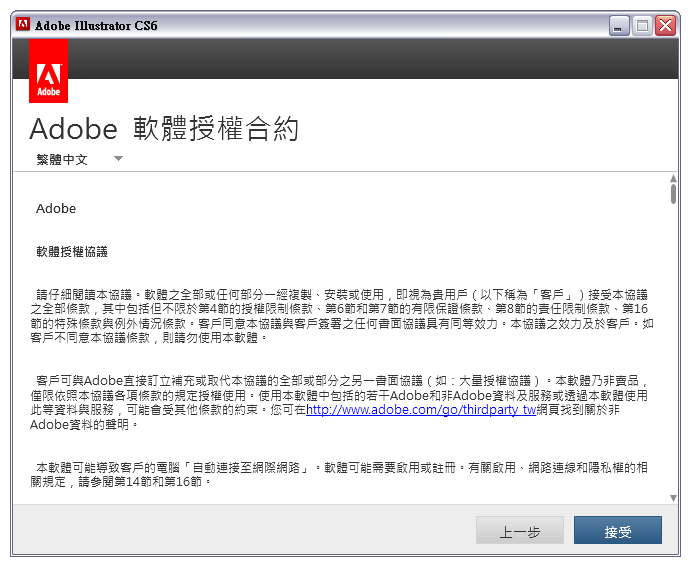Click paragraph starting '請仔細閱讀本協議'
Viewport: 691px width, 567px height.
tap(342, 316)
